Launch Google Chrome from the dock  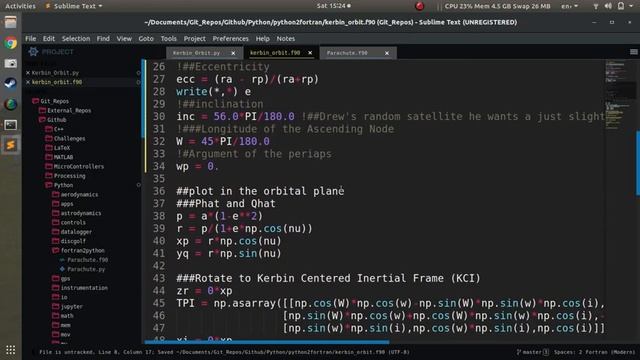(x=11, y=43)
